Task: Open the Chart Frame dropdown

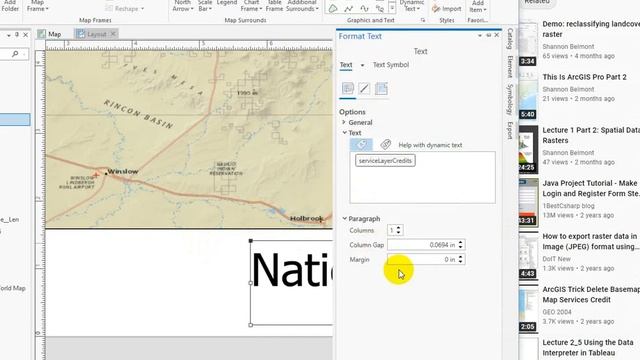Action: click(251, 6)
